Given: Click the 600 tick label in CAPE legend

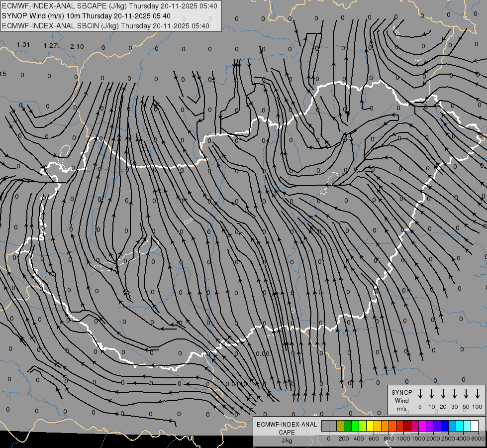Looking at the screenshot, I should [x=374, y=439].
